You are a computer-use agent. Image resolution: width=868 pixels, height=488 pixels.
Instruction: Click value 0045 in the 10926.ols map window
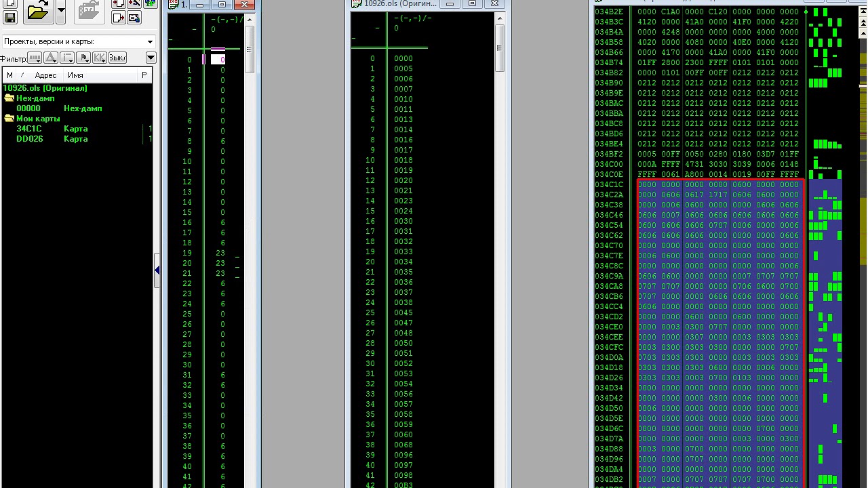(x=403, y=312)
